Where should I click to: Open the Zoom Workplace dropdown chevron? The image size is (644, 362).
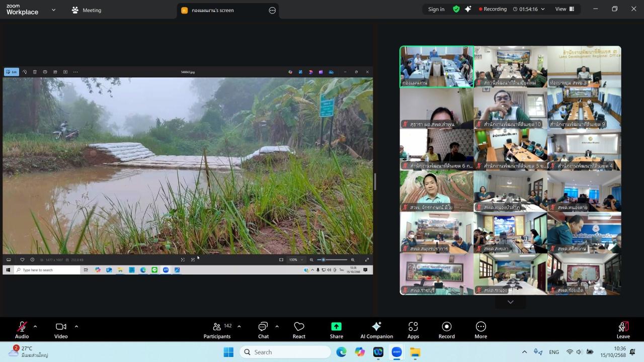[54, 10]
